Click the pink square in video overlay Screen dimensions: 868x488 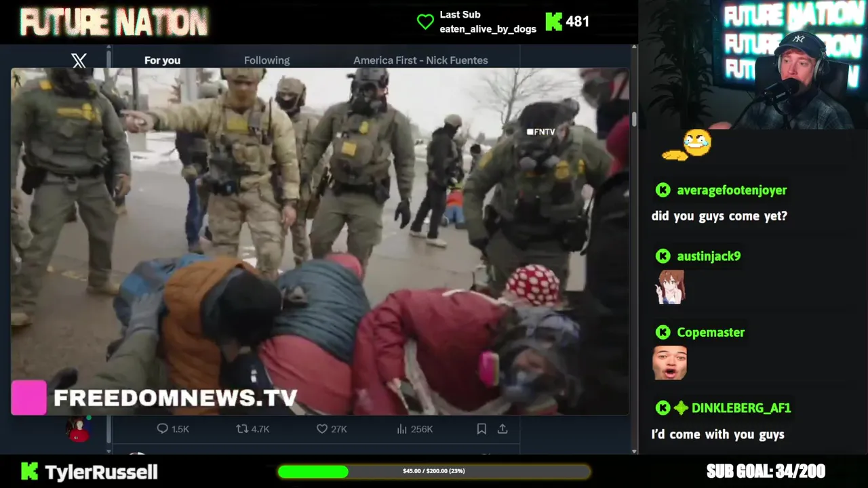pos(28,397)
